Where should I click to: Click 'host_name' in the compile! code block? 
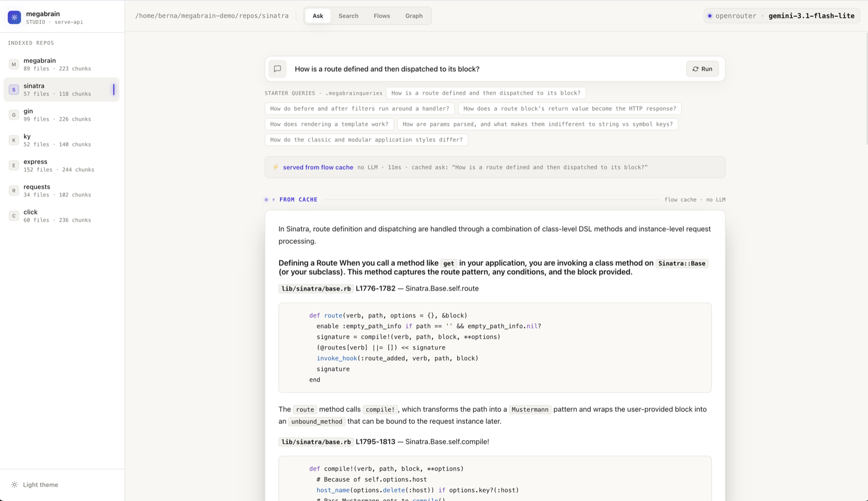click(333, 490)
